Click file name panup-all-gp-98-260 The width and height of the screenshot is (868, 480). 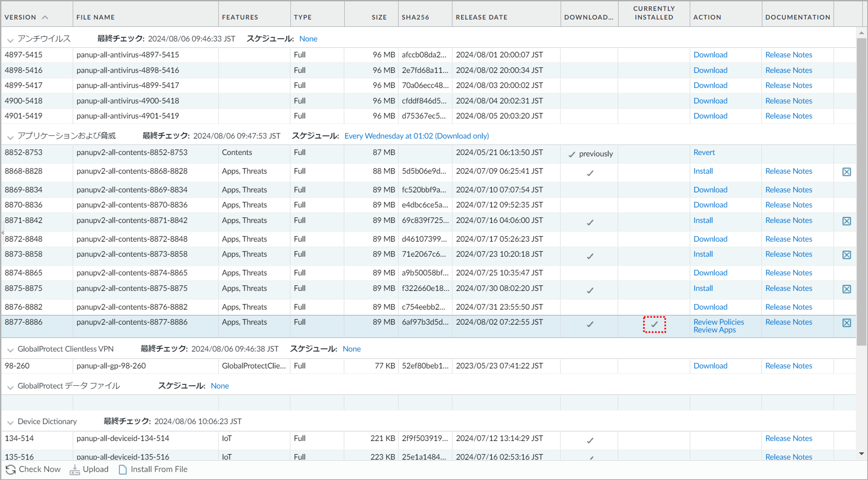click(x=111, y=366)
